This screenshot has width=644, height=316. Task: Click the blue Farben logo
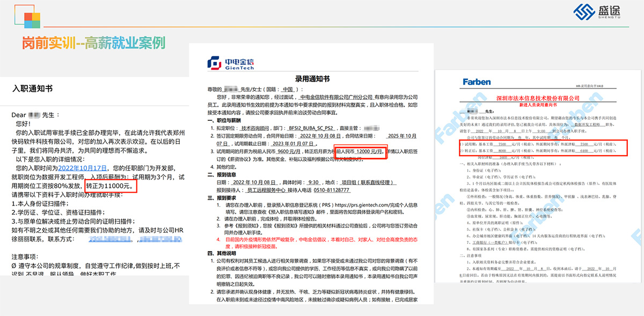(x=477, y=82)
